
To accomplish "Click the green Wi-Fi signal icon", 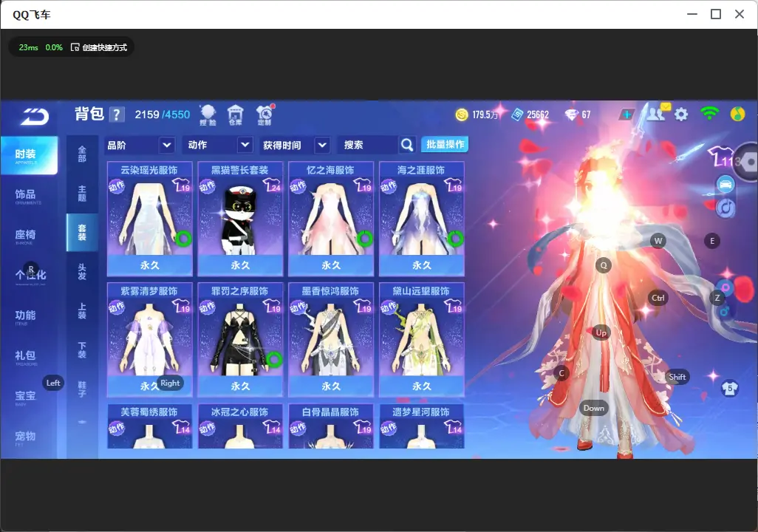I will 709,114.
